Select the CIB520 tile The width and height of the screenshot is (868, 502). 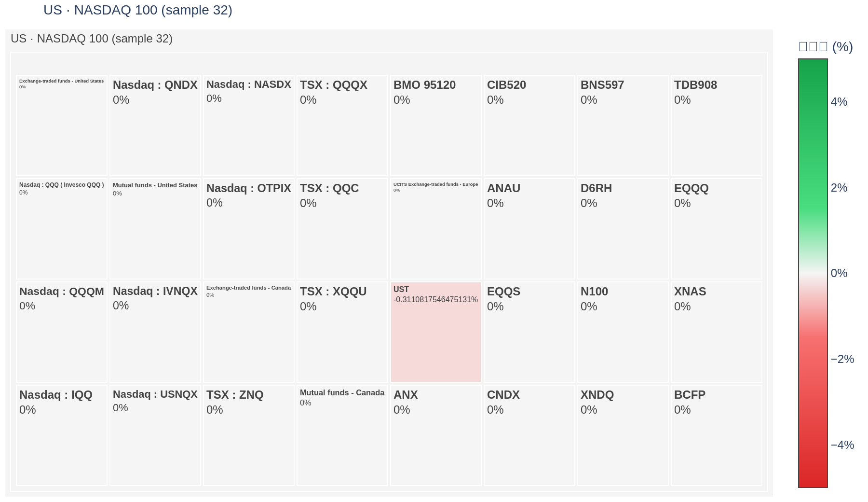pyautogui.click(x=529, y=125)
